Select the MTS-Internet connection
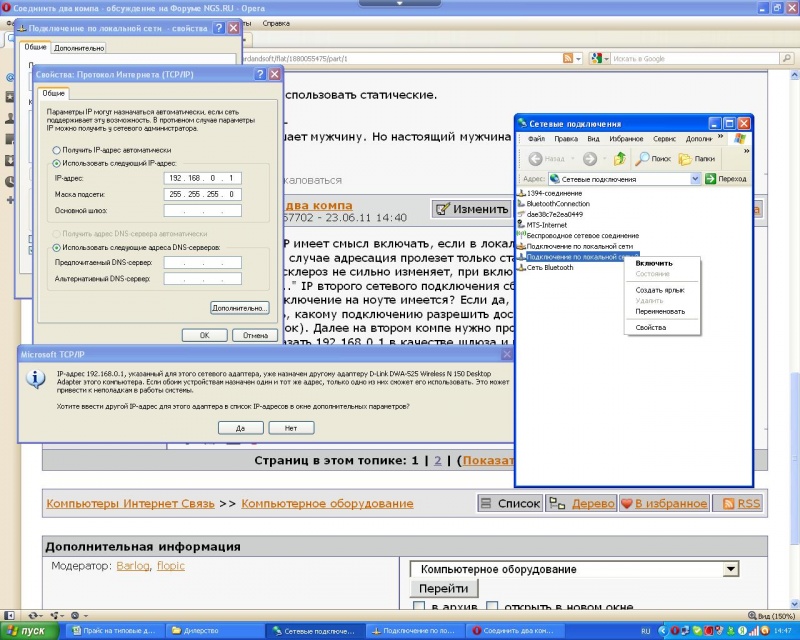The image size is (800, 640). pyautogui.click(x=545, y=226)
